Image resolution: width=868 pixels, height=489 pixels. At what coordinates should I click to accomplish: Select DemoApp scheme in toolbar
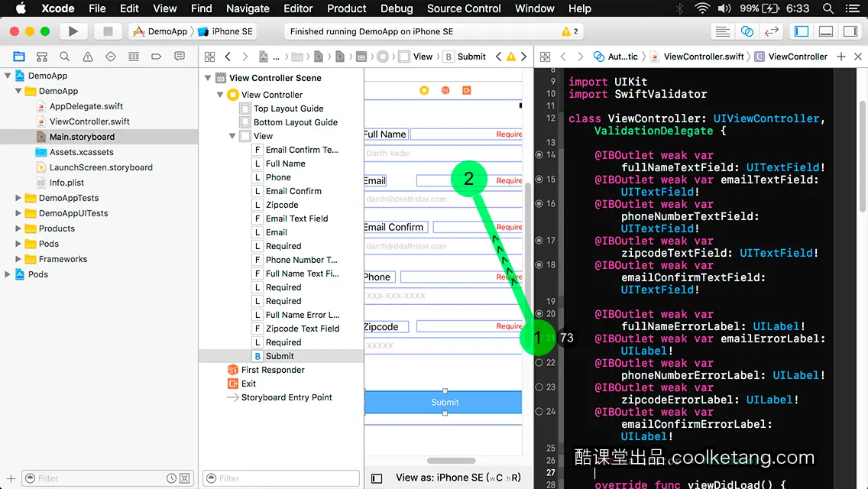point(161,31)
